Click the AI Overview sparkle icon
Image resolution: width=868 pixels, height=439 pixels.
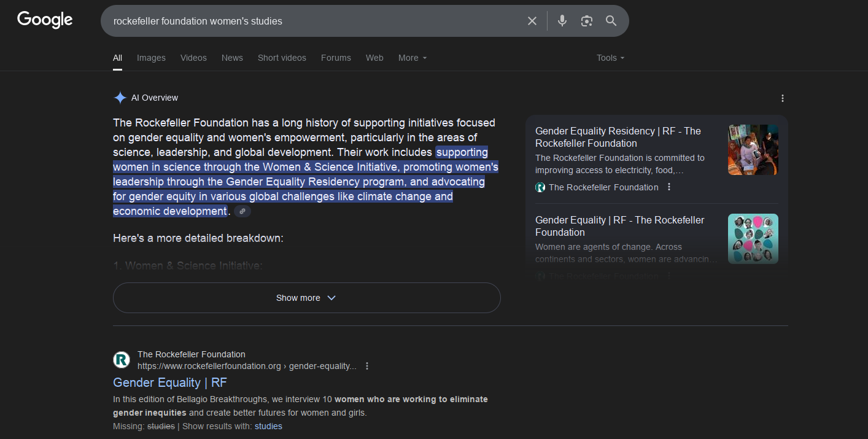(x=120, y=98)
